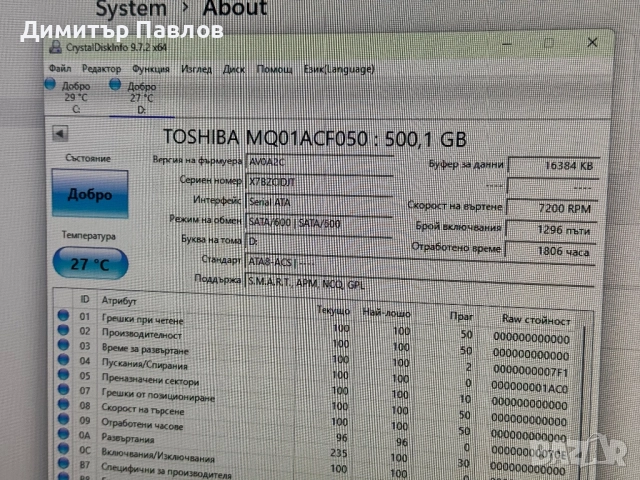Viewport: 640px width, 480px height.
Task: Click the Serial ATA interface field
Action: point(319,202)
